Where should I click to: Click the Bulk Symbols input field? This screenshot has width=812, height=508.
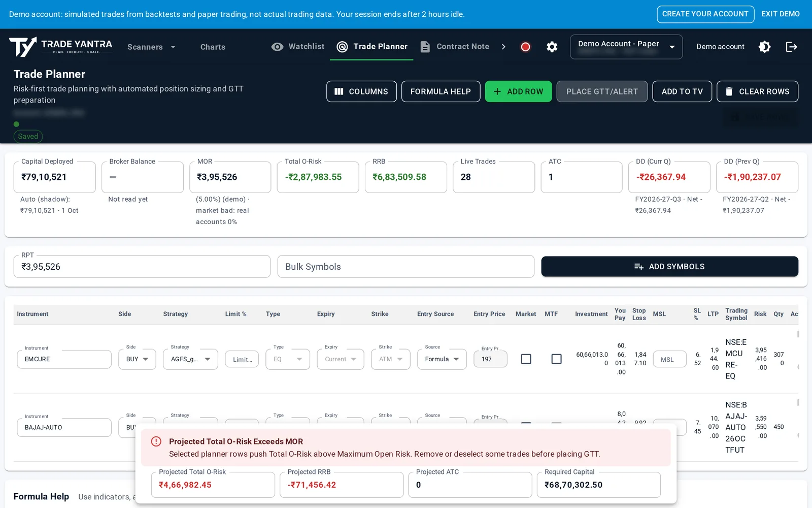406,267
